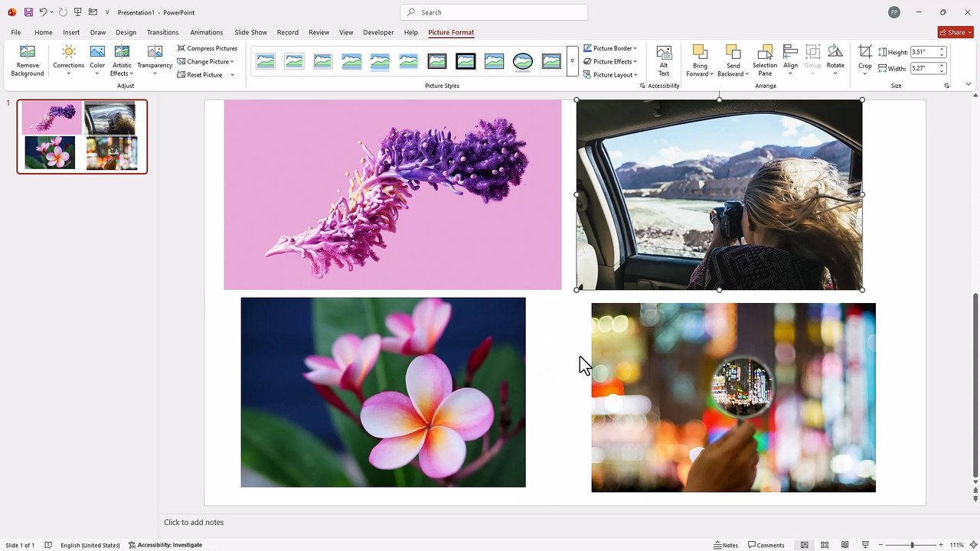Open the Picture Layout dropdown
The height and width of the screenshot is (551, 980).
tap(610, 75)
